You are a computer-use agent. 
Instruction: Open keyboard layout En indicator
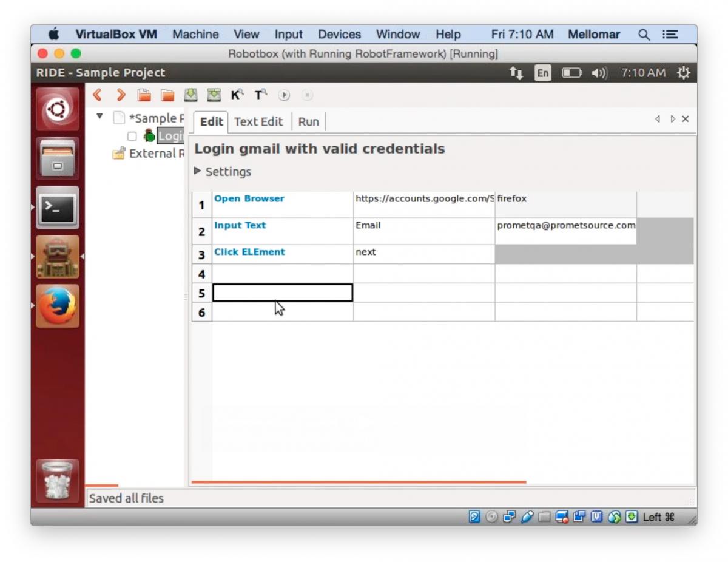(542, 73)
